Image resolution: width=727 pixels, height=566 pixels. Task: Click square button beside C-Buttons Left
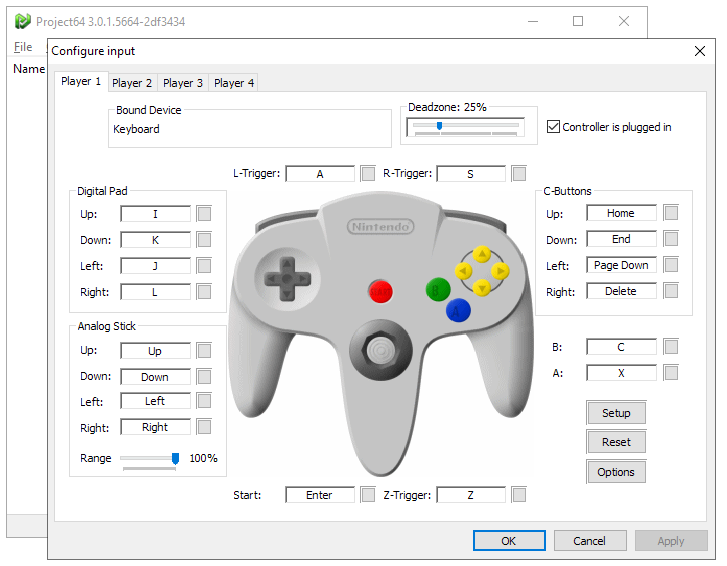click(x=671, y=265)
